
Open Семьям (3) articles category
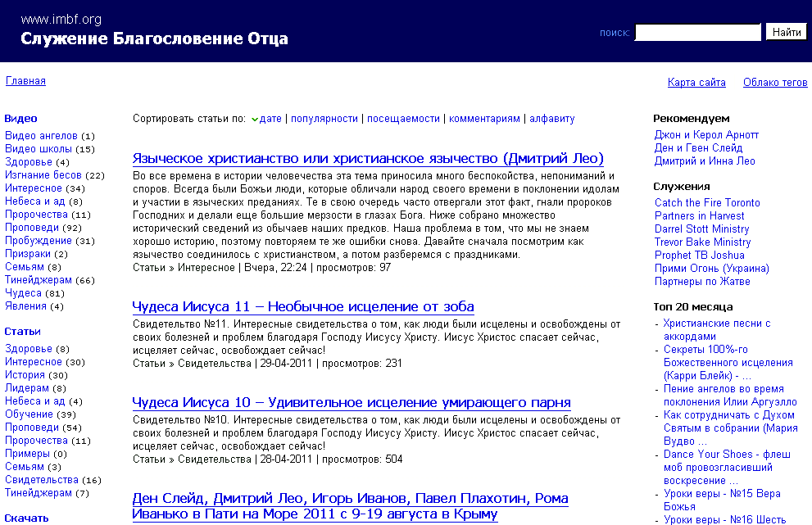tap(25, 467)
